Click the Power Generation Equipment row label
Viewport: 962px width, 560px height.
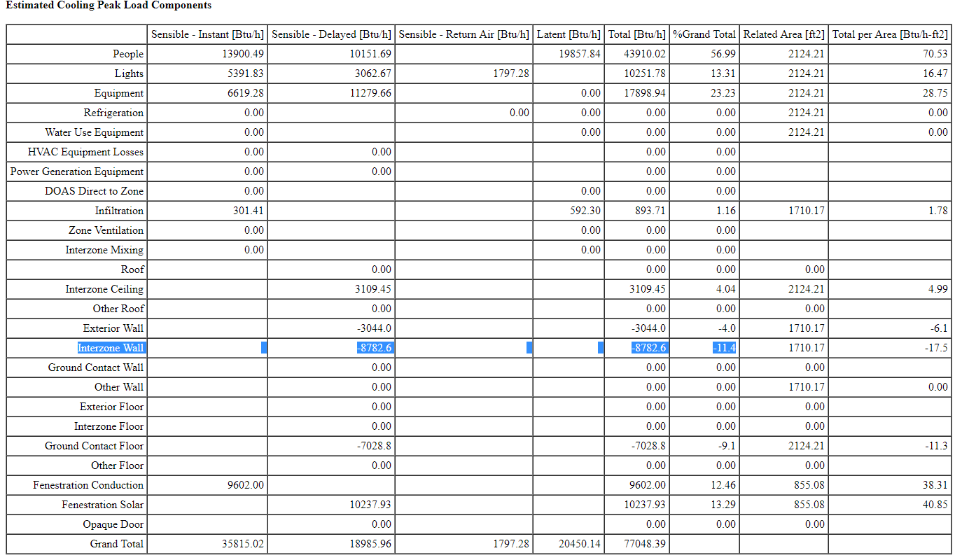[77, 171]
